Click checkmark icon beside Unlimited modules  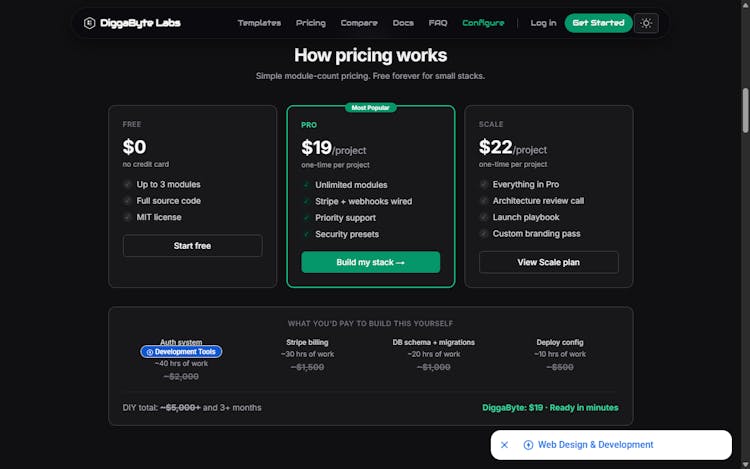(305, 185)
